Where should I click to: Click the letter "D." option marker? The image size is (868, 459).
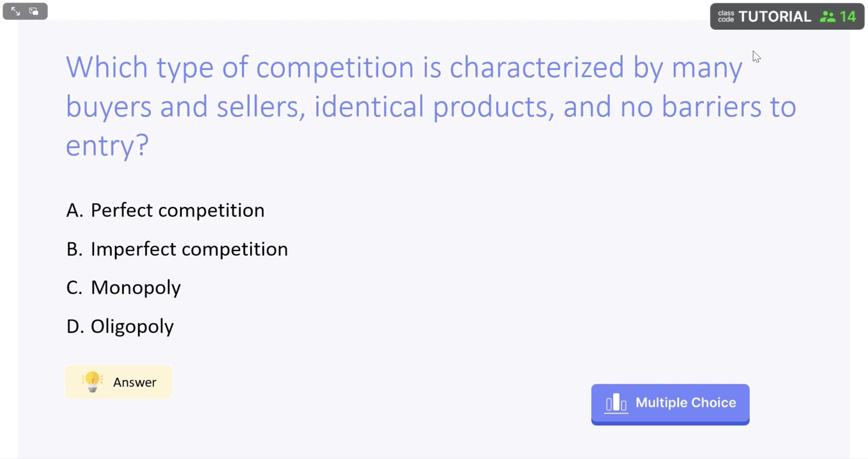click(75, 327)
